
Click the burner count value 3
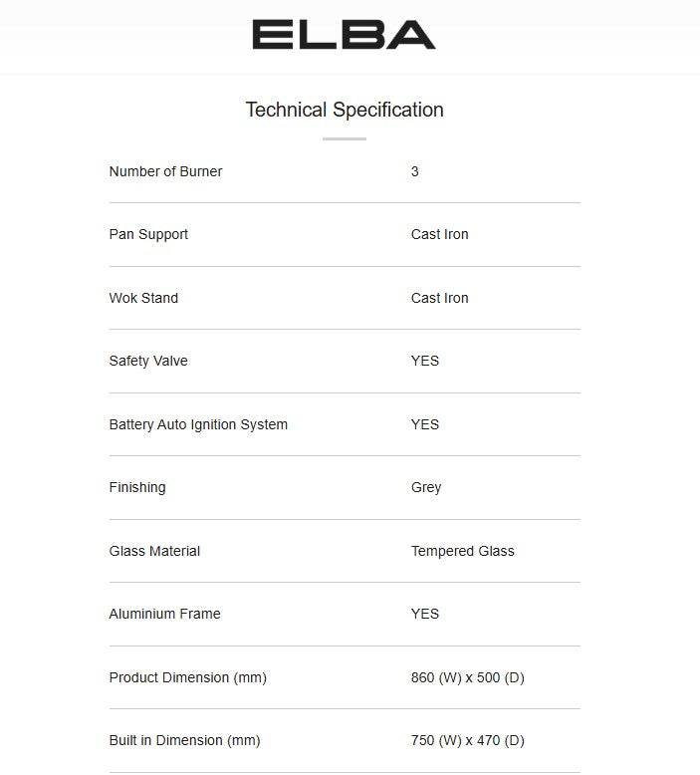[414, 171]
